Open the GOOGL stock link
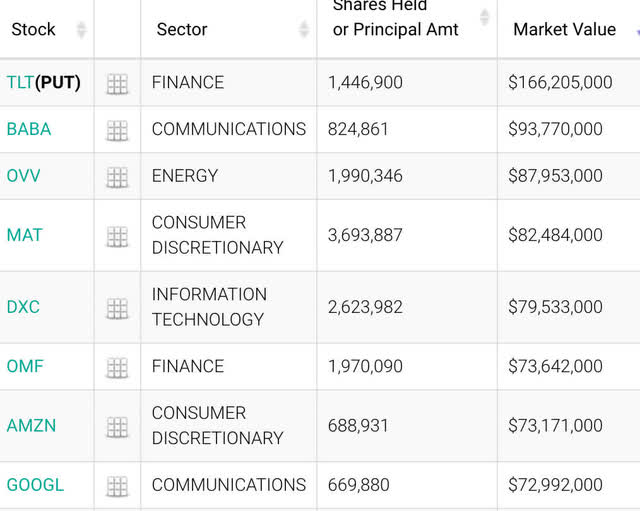This screenshot has height=511, width=640. [35, 485]
